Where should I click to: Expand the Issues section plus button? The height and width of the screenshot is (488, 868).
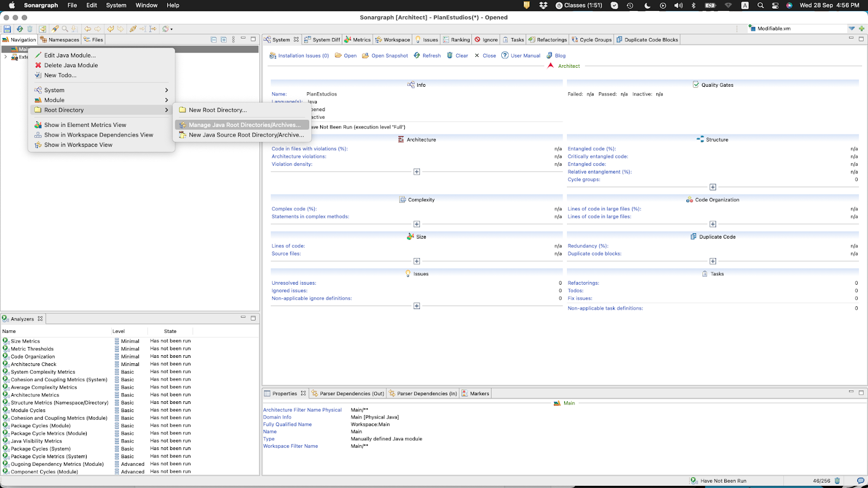coord(417,306)
